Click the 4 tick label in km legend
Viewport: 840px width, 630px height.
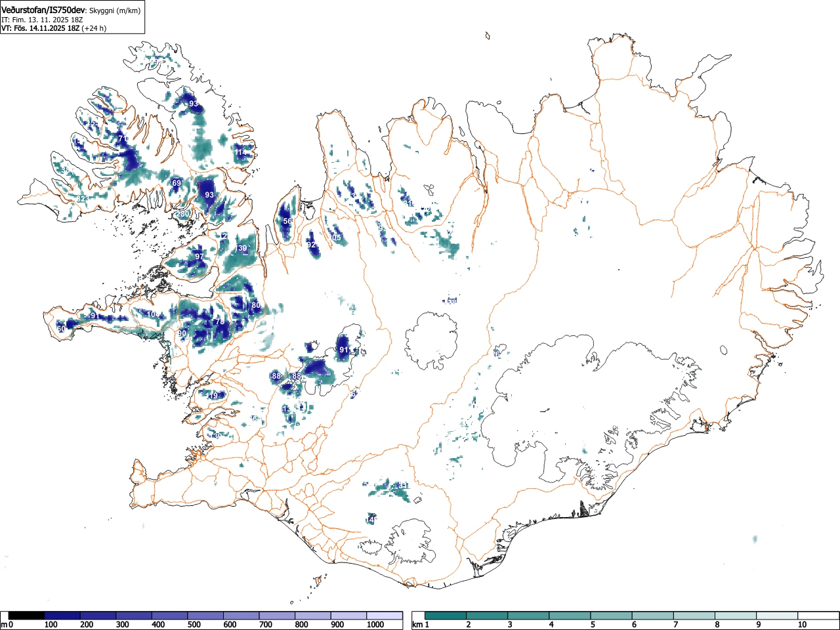[x=551, y=625]
